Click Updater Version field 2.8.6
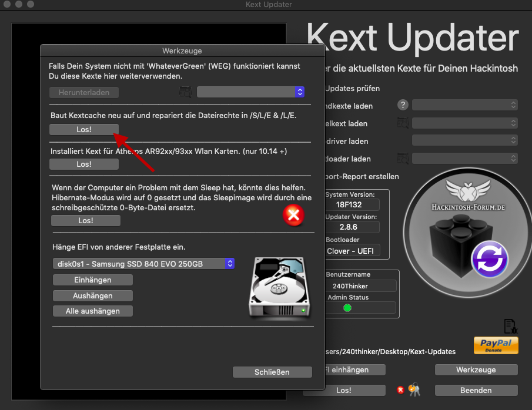532x410 pixels. click(352, 227)
